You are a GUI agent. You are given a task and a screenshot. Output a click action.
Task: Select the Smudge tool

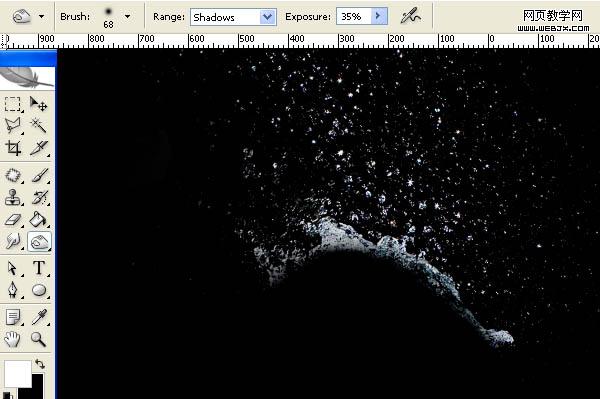(x=13, y=241)
